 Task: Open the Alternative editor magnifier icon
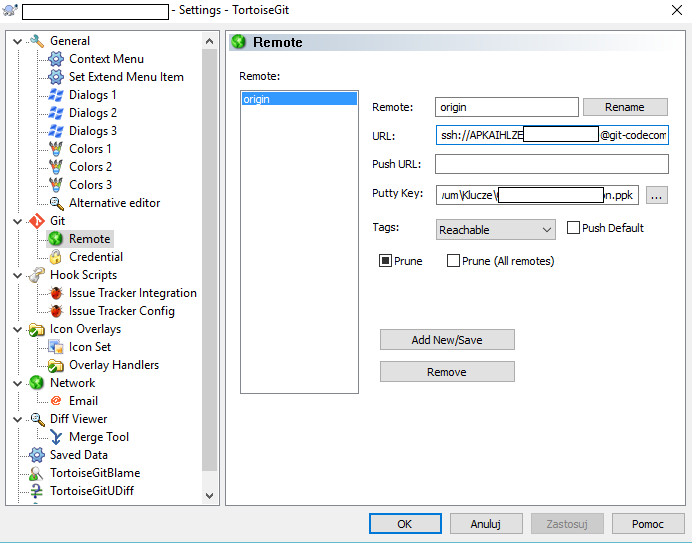[56, 203]
